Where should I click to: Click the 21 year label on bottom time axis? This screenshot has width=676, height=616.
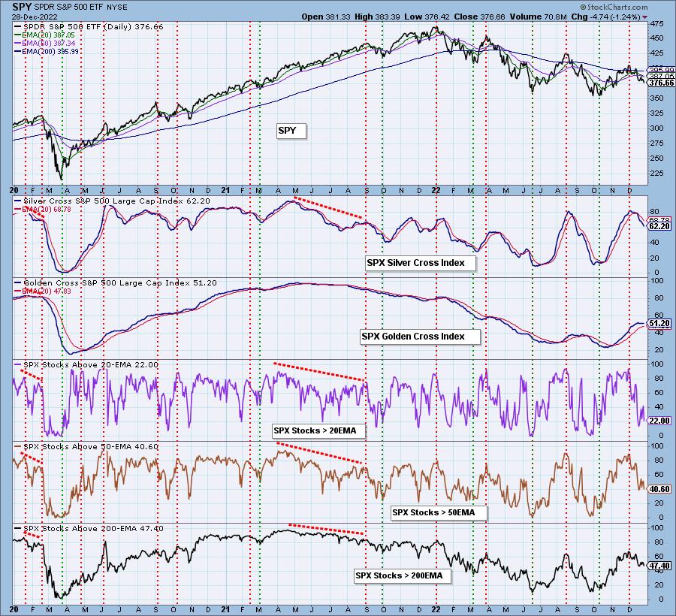click(x=225, y=609)
